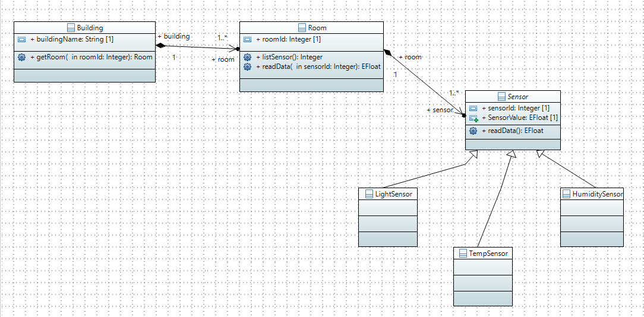Viewport: 644px width, 317px height.
Task: Click the getRoom operation gear icon
Action: [21, 58]
